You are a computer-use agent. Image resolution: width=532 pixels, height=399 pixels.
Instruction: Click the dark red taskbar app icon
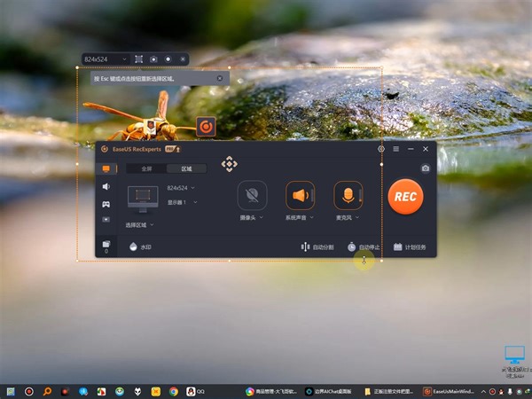point(65,392)
